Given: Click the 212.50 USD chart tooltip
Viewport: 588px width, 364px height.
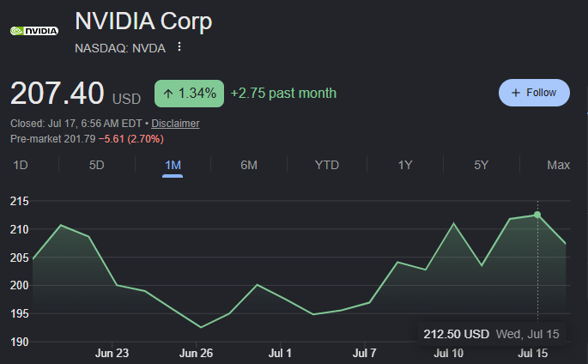Looking at the screenshot, I should [492, 334].
